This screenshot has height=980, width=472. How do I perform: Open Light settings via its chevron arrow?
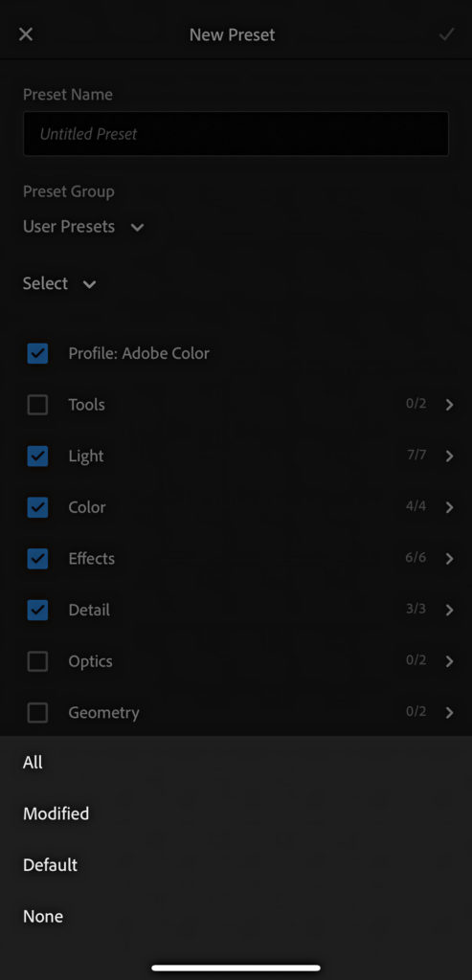(449, 457)
